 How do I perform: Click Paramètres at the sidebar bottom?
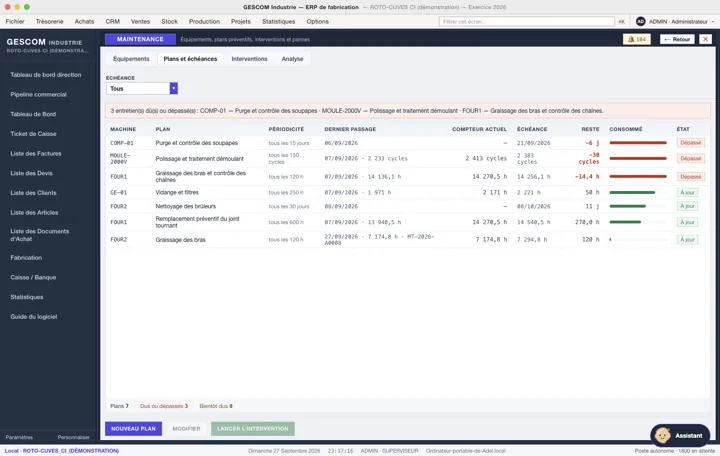tap(19, 437)
